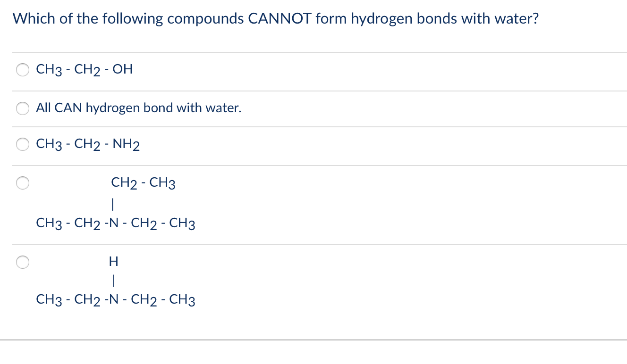Click the empty circle beside the fourth option
The image size is (627, 364).
[22, 183]
